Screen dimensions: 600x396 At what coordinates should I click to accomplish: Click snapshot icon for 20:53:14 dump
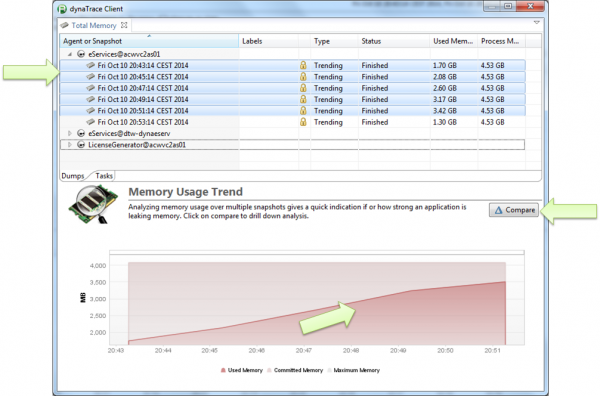90,122
